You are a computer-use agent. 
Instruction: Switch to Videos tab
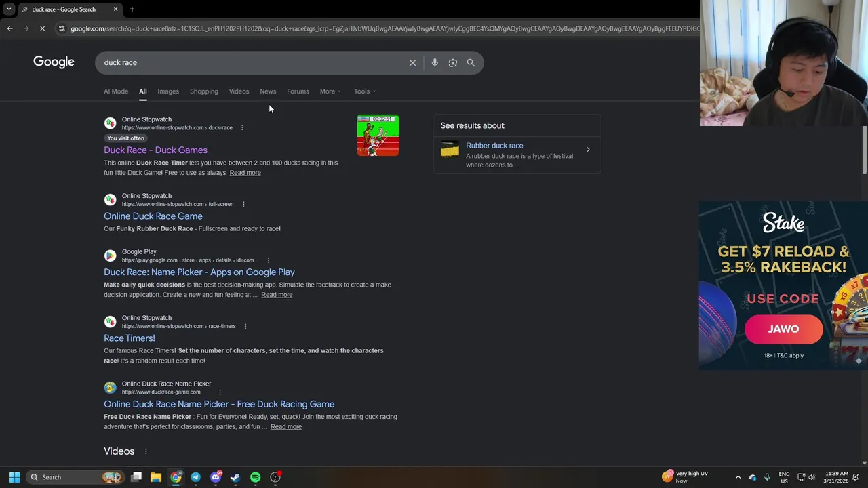(x=239, y=91)
